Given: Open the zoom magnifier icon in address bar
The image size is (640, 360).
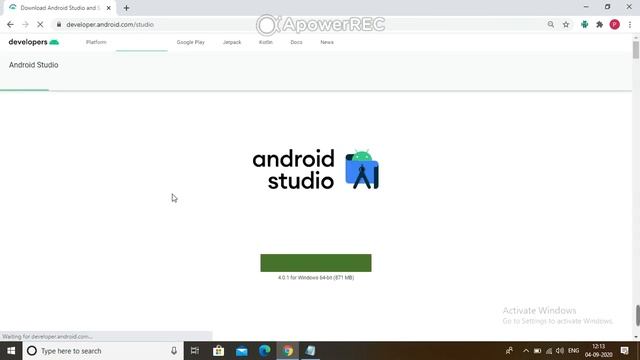Looking at the screenshot, I should click(x=551, y=24).
